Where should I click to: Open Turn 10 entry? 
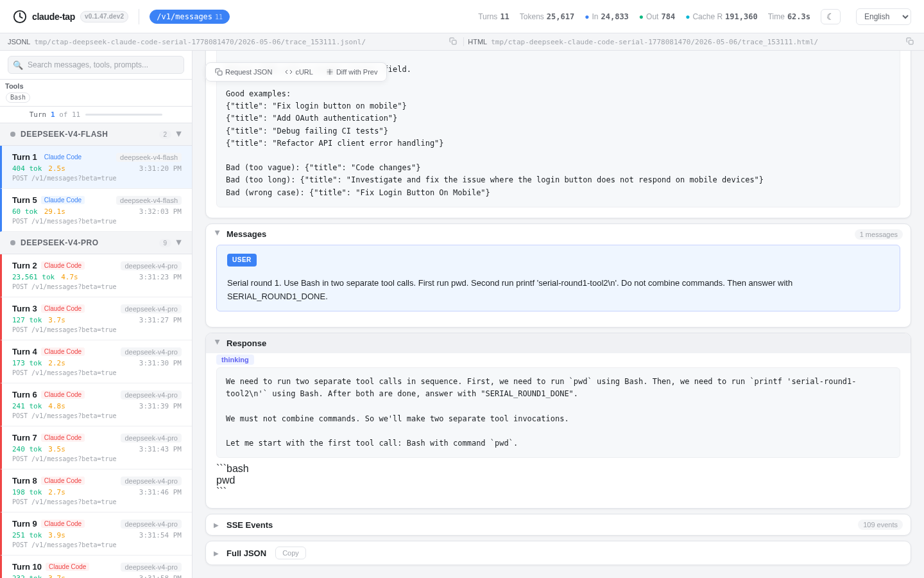(96, 567)
